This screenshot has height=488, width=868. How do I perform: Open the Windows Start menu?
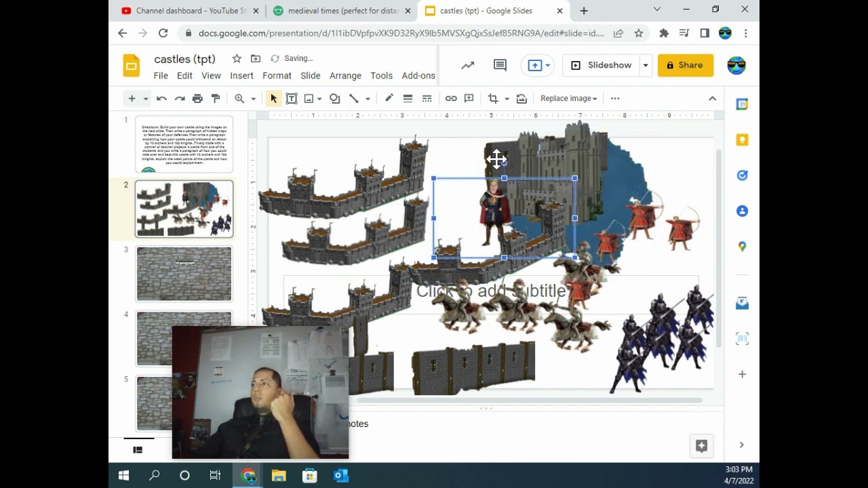pos(123,476)
